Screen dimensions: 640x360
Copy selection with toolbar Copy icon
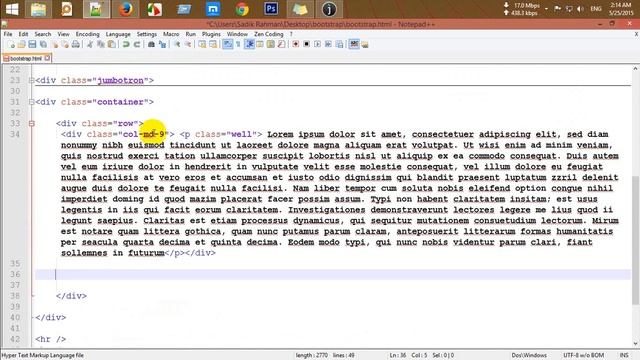click(100, 44)
